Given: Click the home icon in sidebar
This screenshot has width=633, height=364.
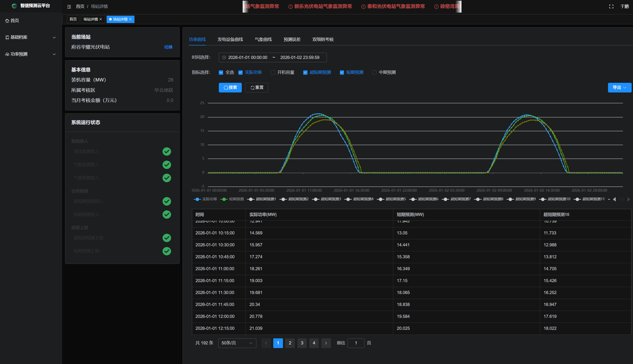Looking at the screenshot, I should point(7,21).
